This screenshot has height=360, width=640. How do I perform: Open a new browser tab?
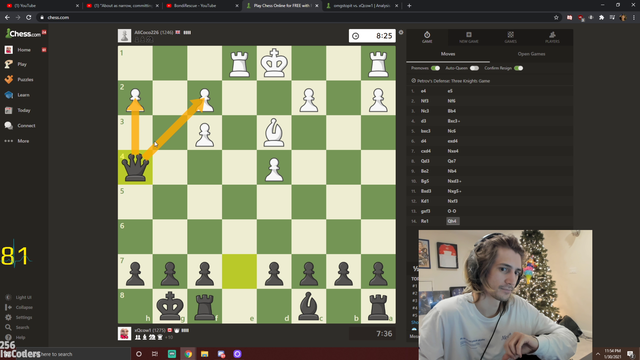[x=409, y=6]
